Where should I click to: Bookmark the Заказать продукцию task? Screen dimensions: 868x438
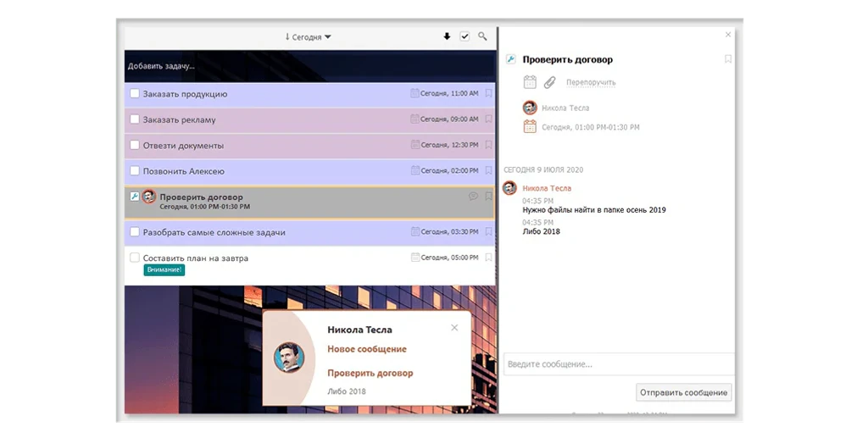(488, 93)
